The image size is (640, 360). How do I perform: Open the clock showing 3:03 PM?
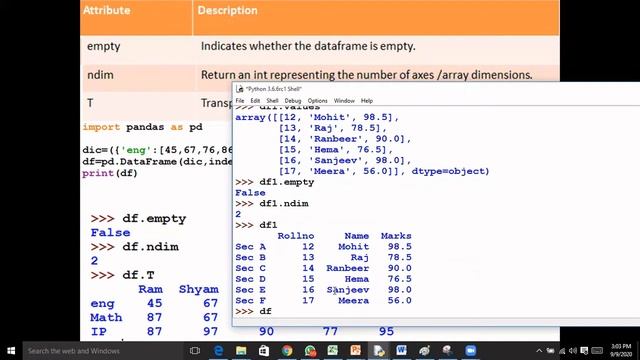(621, 351)
